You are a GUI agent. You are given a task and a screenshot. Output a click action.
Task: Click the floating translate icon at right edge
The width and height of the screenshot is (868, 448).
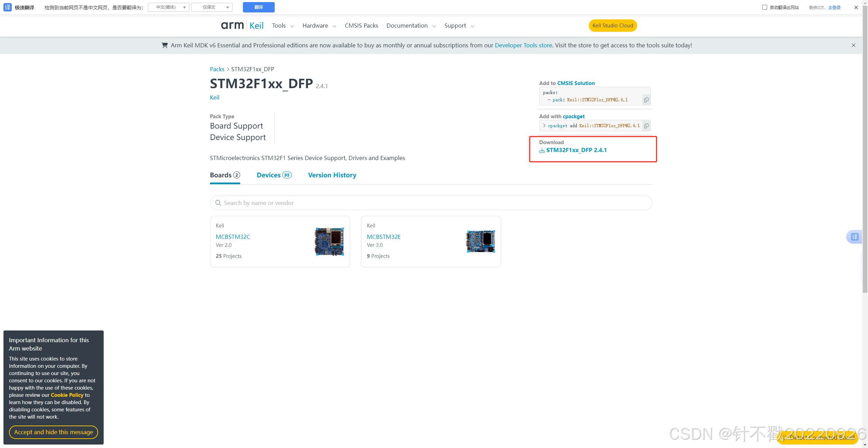coord(855,237)
